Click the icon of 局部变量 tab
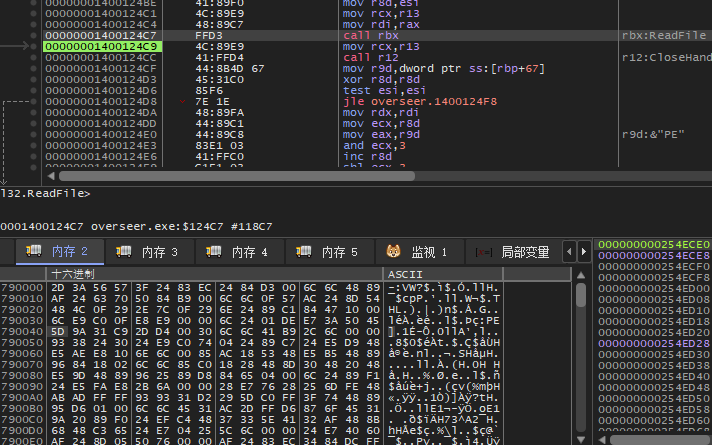 tap(484, 252)
